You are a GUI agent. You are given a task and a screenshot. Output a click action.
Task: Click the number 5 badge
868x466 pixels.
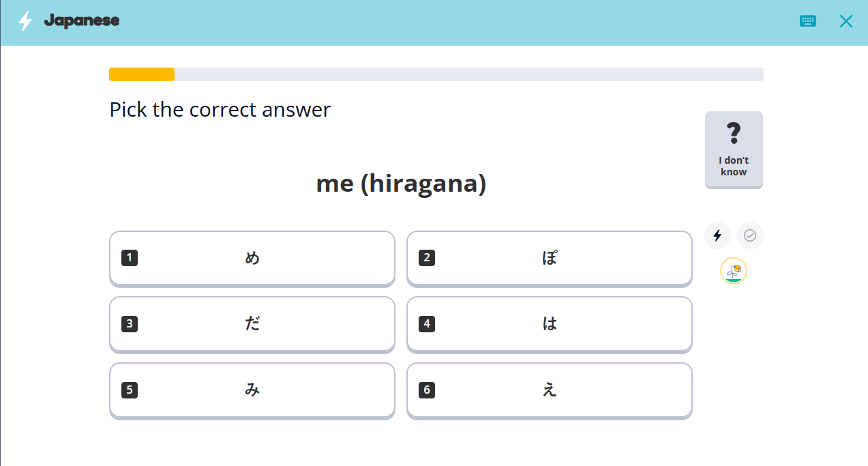tap(130, 390)
